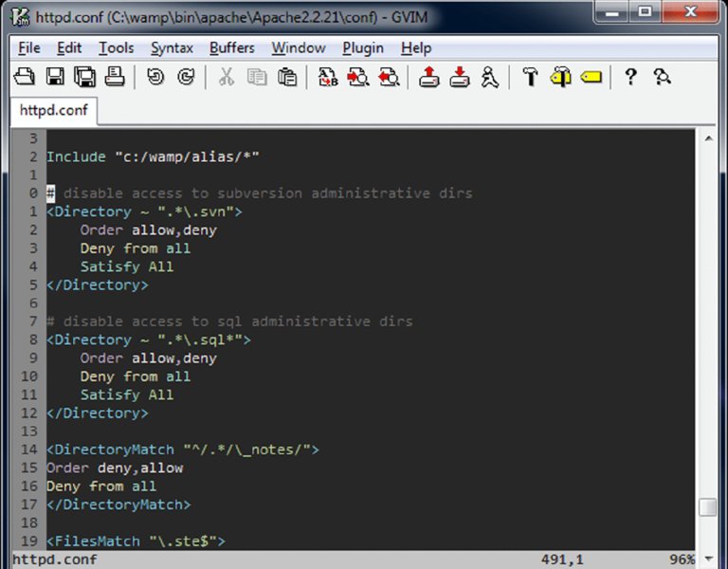This screenshot has height=569, width=728.
Task: Open Find and Replace from toolbar
Action: click(x=328, y=78)
